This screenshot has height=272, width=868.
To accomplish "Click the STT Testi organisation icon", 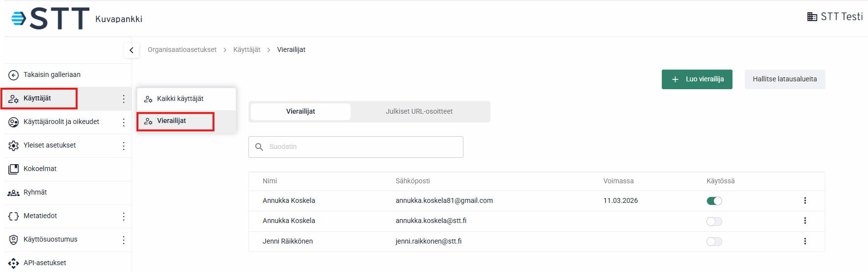I will pos(812,17).
